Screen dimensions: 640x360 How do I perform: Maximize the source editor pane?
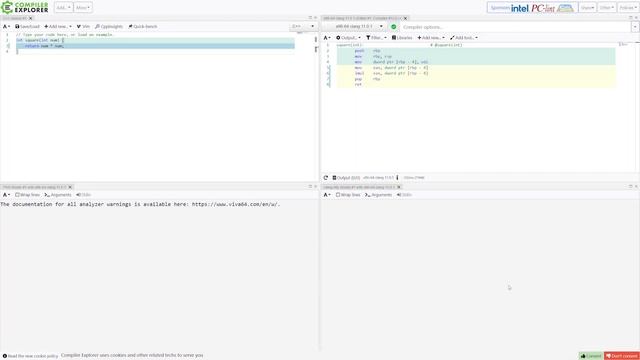click(x=310, y=18)
